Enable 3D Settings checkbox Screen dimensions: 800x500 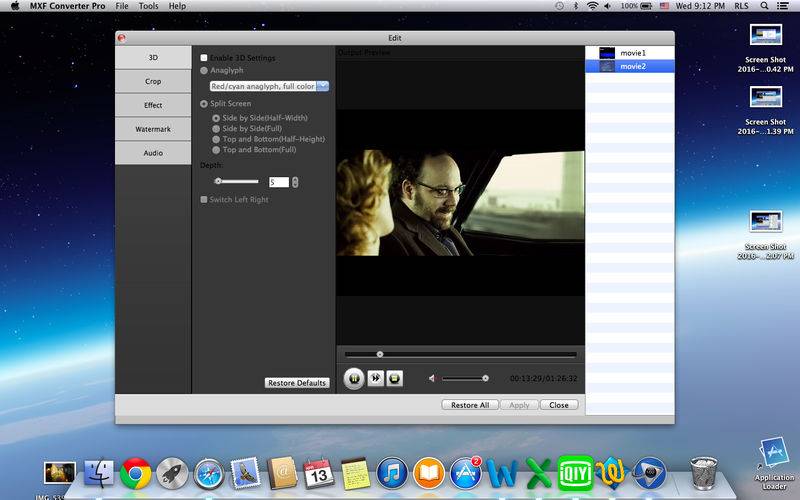(204, 58)
